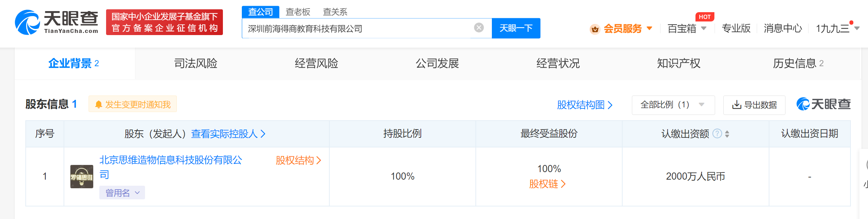The image size is (868, 219).
Task: Open the 知识产权 tab
Action: click(679, 63)
